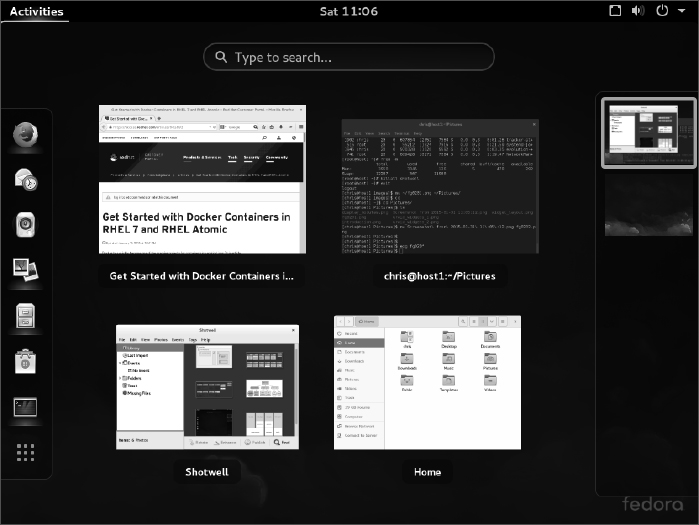
Task: Launch Evolution mail from the dash
Action: [25, 179]
